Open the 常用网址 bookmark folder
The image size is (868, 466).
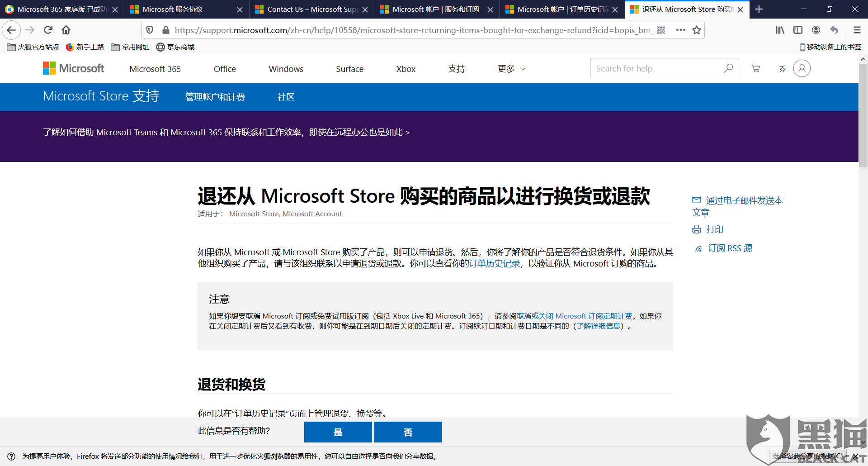coord(130,47)
